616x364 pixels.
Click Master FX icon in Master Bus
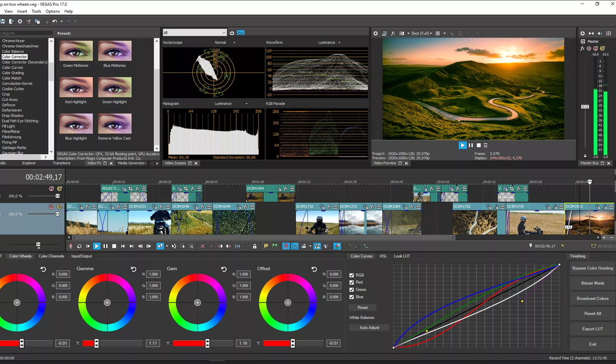click(583, 48)
